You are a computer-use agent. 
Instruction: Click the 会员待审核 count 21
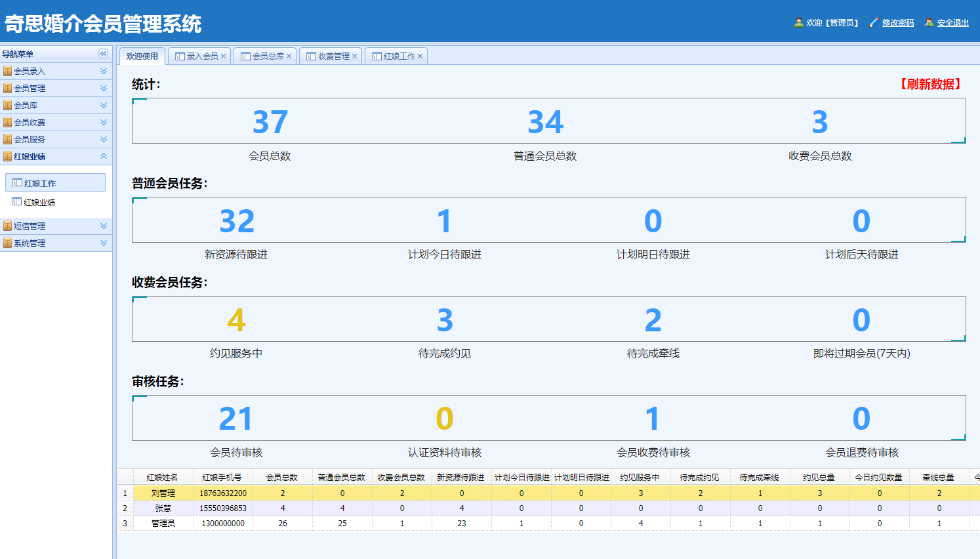235,419
